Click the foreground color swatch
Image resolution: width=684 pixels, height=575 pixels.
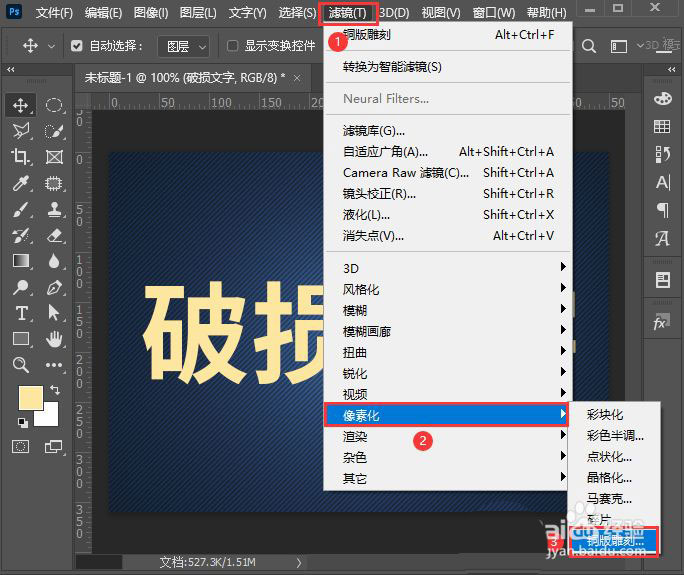point(30,397)
